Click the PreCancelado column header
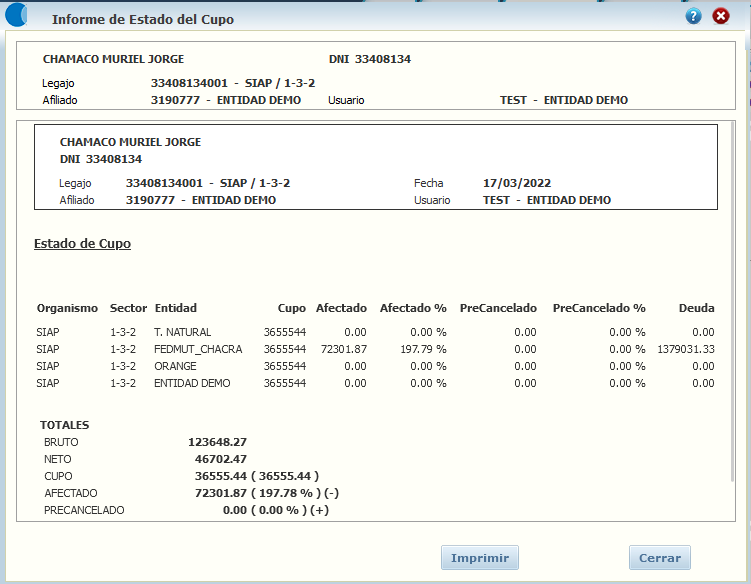The width and height of the screenshot is (751, 584). 498,308
